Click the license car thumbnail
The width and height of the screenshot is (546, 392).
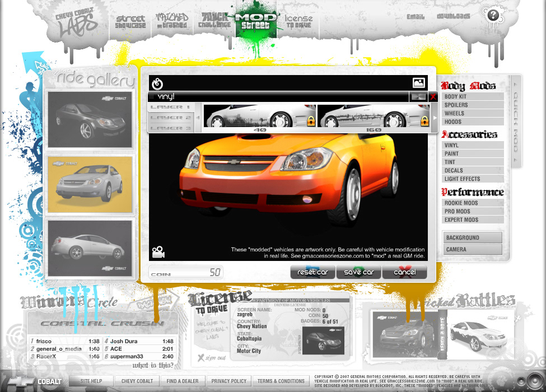pos(324,340)
